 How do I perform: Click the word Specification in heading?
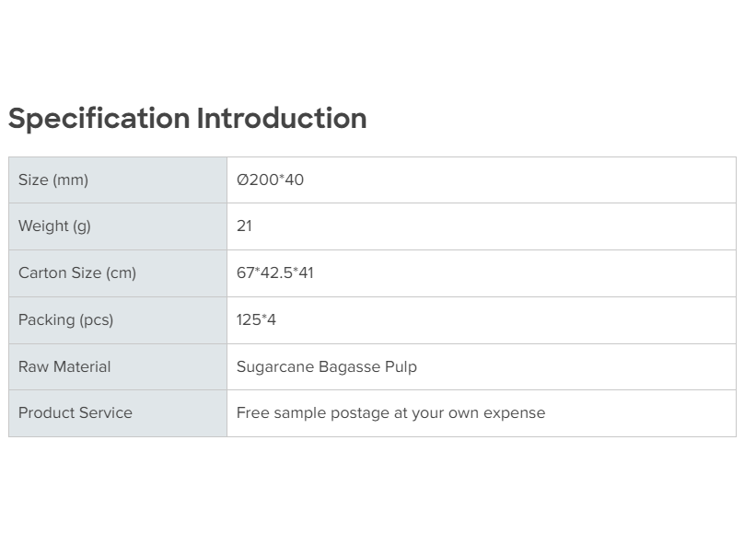pyautogui.click(x=99, y=119)
